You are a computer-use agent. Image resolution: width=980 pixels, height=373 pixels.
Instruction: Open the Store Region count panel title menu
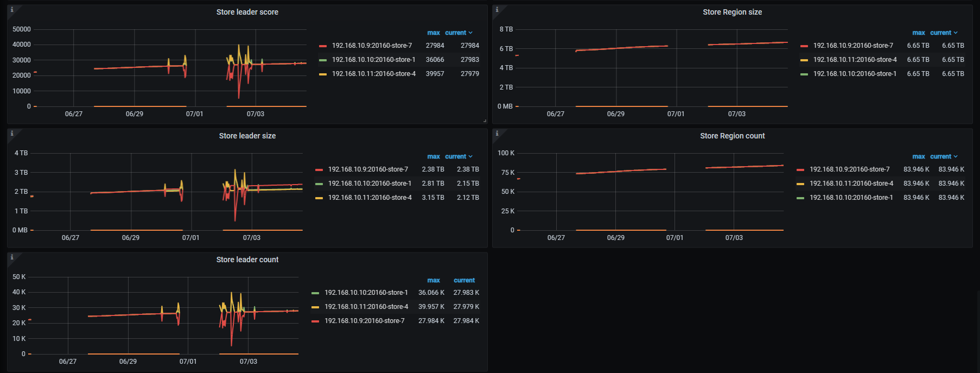tap(732, 136)
